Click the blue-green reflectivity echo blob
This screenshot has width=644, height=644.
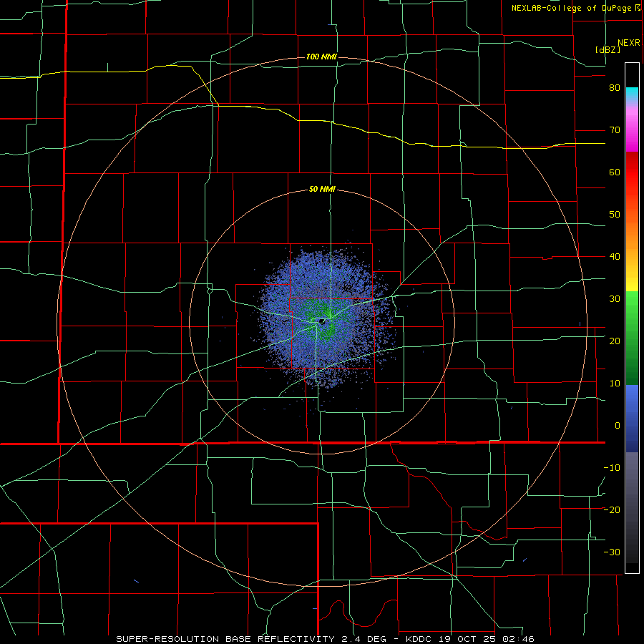pyautogui.click(x=324, y=318)
